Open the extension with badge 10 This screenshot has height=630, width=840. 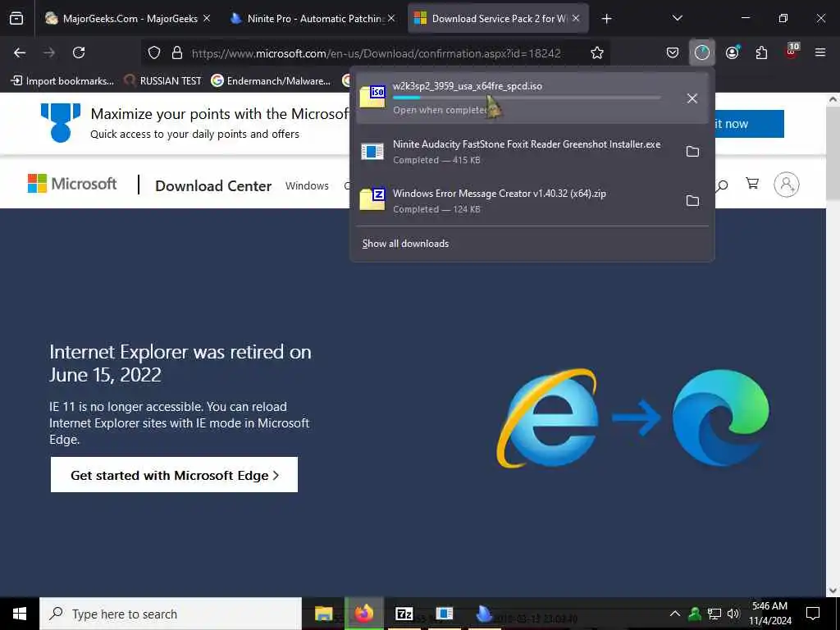click(792, 52)
